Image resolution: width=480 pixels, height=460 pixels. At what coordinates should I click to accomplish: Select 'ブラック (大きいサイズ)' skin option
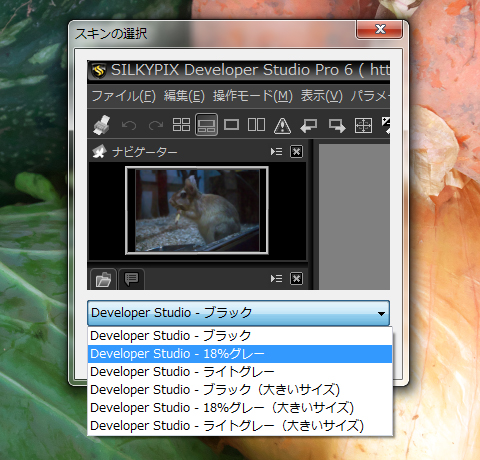240,390
